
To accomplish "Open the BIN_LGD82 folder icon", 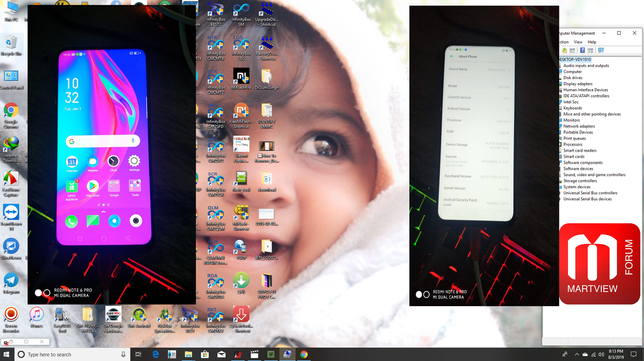I will (x=267, y=249).
